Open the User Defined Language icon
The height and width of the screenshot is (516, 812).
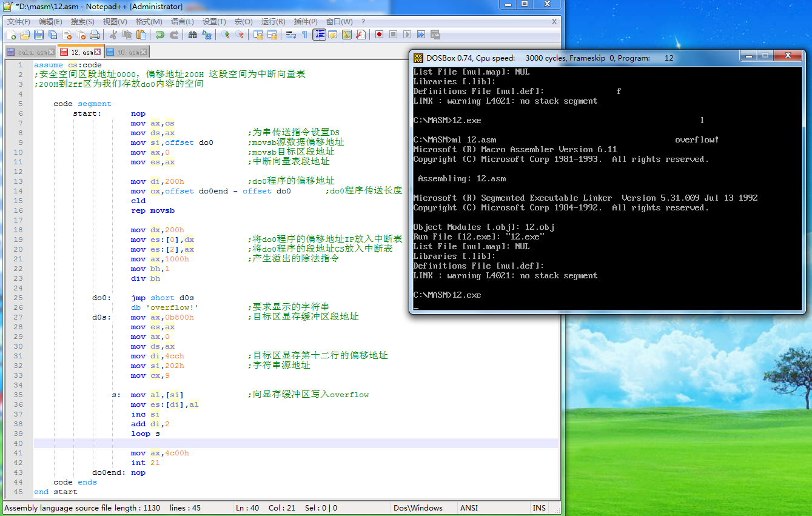point(333,35)
